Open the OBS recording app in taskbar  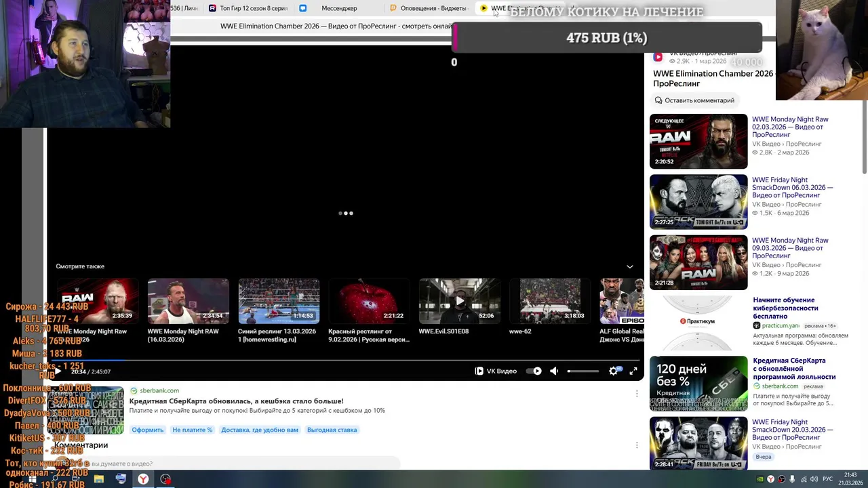pyautogui.click(x=165, y=479)
